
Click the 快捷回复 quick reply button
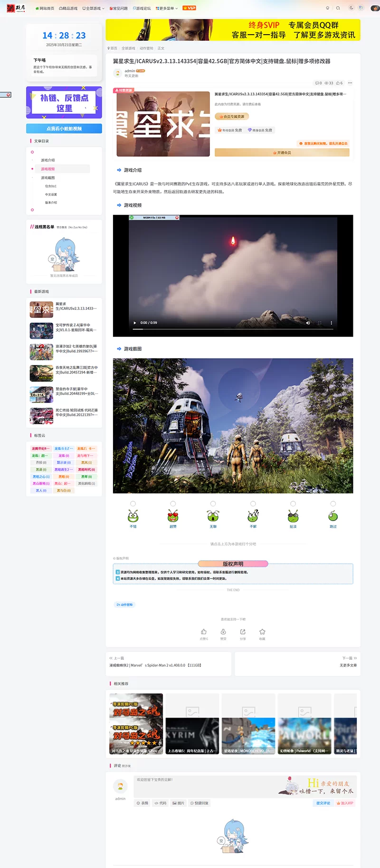199,803
